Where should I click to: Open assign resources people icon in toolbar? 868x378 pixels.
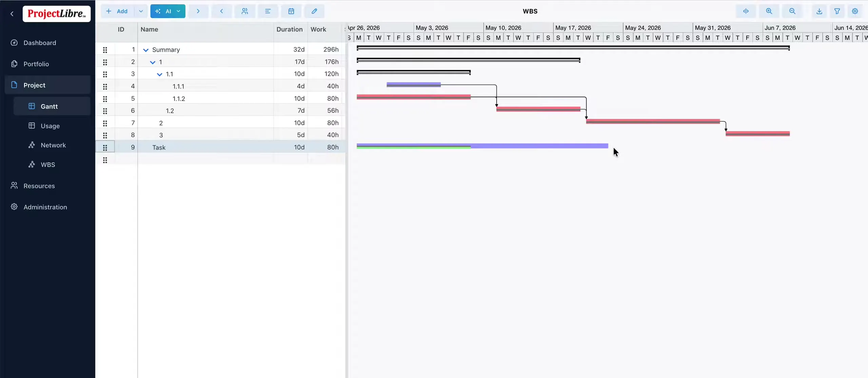[x=244, y=11]
